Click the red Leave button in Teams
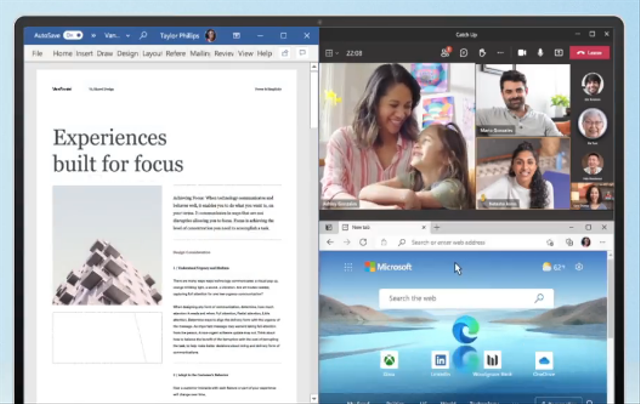The width and height of the screenshot is (640, 404). [589, 53]
